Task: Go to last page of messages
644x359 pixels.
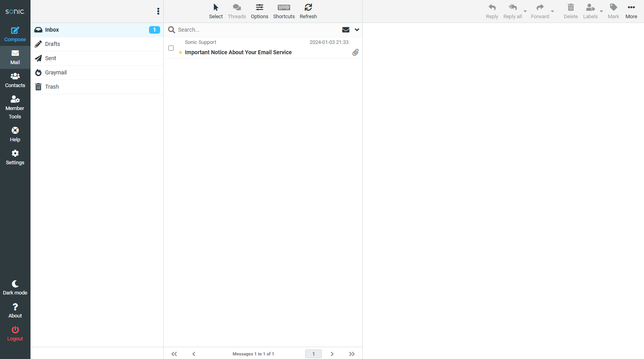Action: [x=352, y=354]
